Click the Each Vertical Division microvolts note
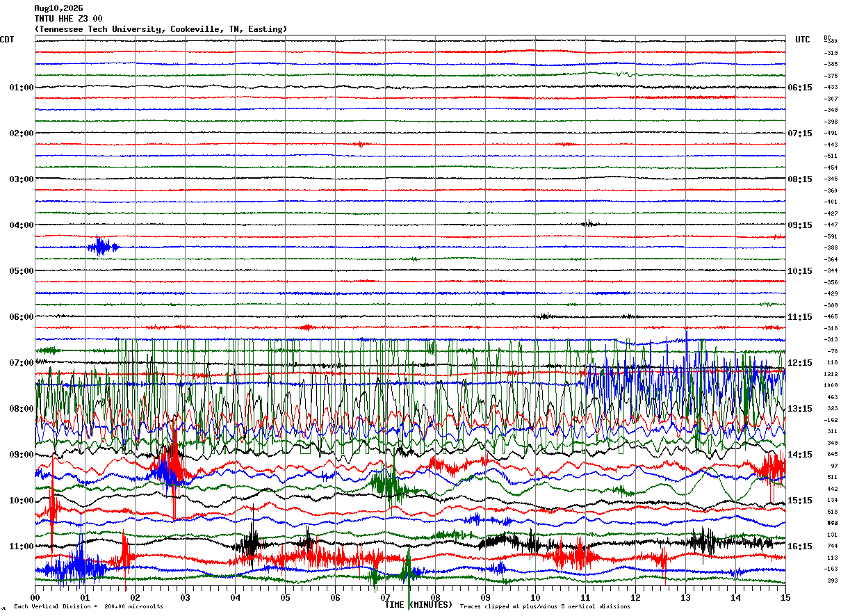Viewport: 841px width, 616px height. 89,607
